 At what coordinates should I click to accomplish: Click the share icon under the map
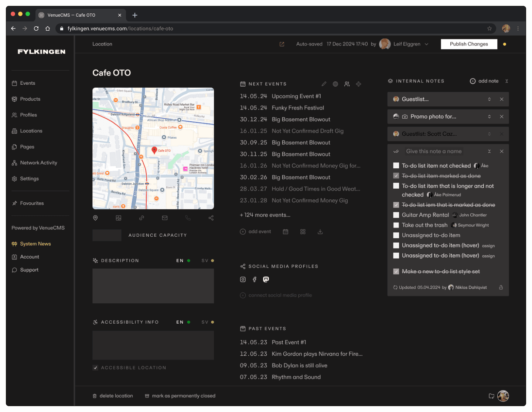click(211, 218)
